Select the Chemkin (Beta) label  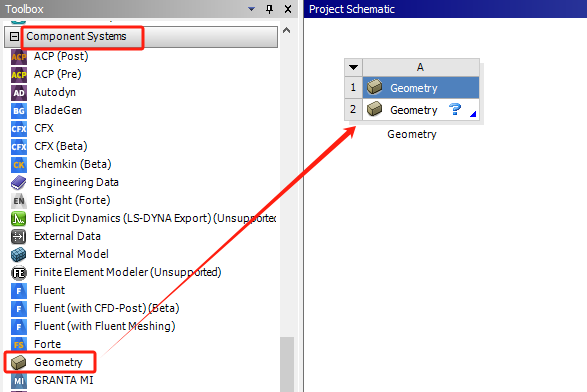tap(73, 164)
